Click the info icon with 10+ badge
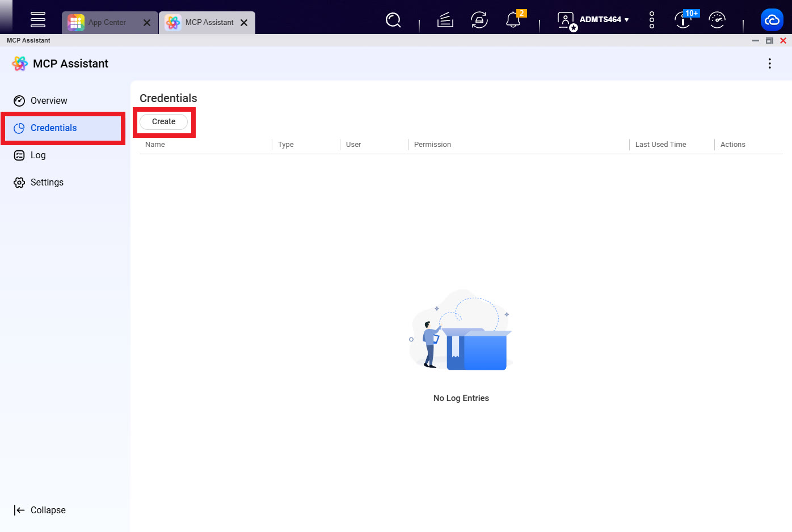This screenshot has width=792, height=532. click(x=683, y=20)
